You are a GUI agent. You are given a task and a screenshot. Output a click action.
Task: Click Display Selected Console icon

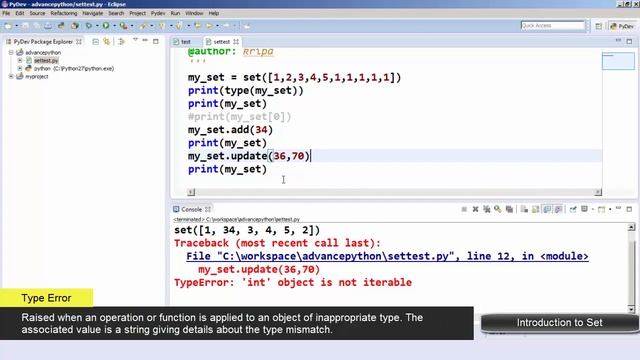coord(584,209)
